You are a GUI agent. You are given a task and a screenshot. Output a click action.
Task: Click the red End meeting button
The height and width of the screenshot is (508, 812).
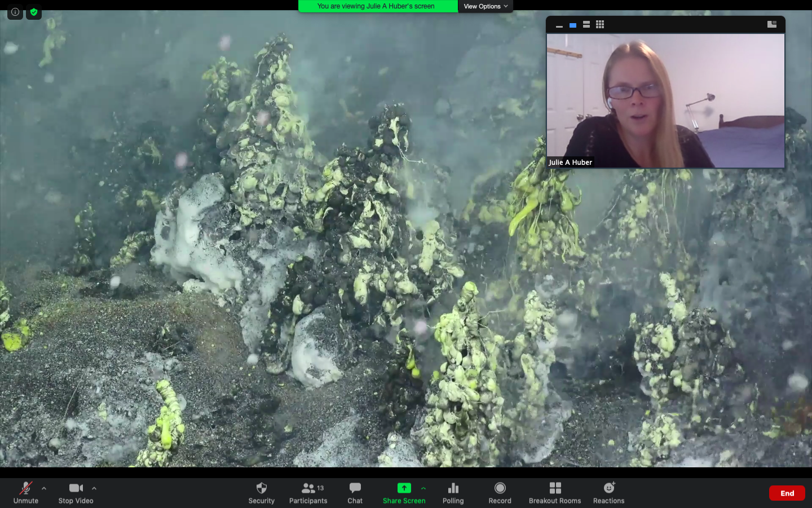[787, 493]
